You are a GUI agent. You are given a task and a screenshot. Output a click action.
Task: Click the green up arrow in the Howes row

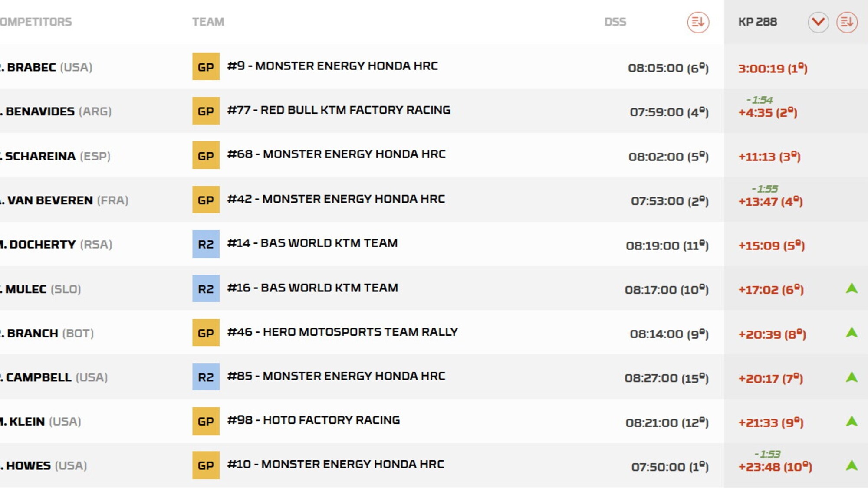852,465
